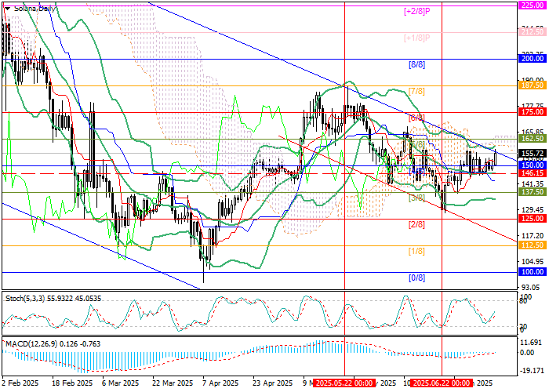Click the [+1/8]P Murrey level label
Screen dimensions: 549x392
(x=418, y=38)
